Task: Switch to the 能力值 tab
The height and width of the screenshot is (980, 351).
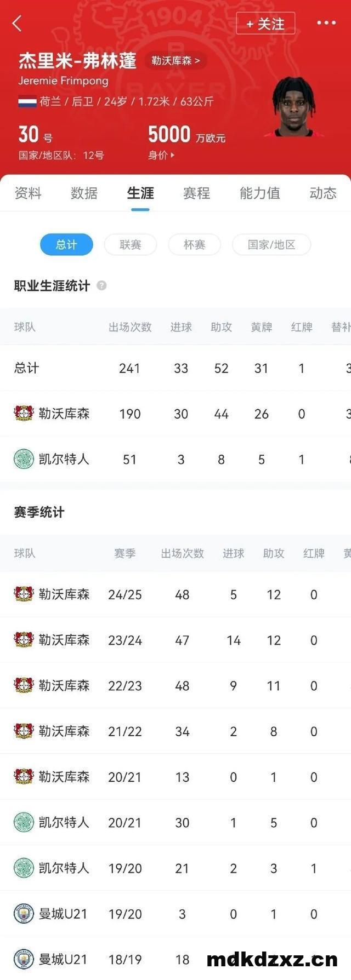Action: (259, 193)
